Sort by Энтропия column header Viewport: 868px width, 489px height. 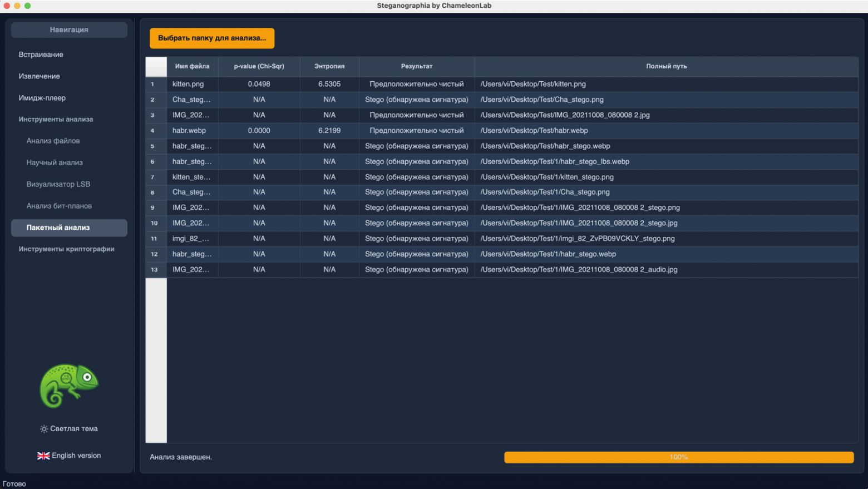pyautogui.click(x=329, y=66)
